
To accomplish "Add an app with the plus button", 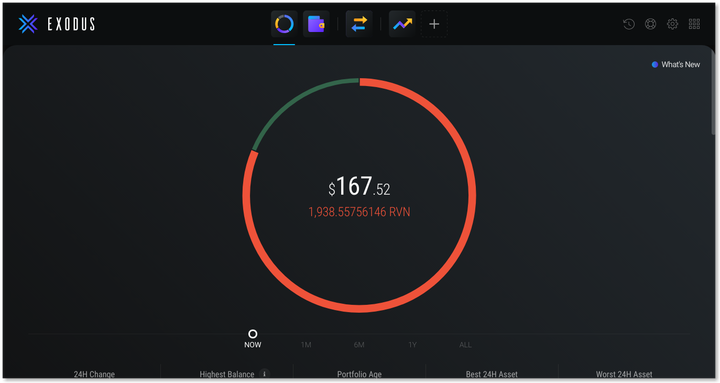I will click(x=434, y=24).
